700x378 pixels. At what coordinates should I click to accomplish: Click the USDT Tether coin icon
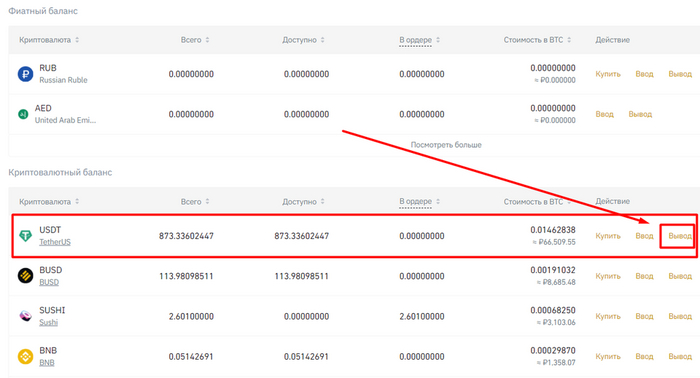[x=25, y=236]
